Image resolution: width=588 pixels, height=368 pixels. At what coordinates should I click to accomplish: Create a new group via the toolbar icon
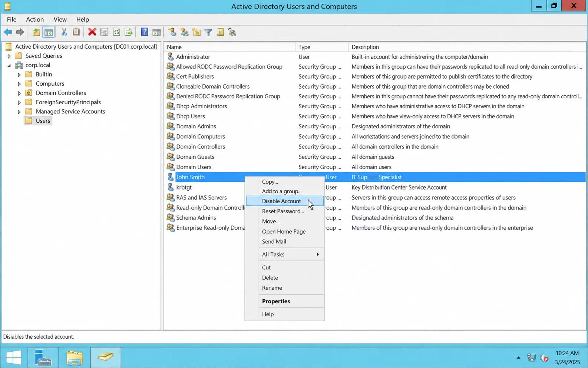point(185,32)
